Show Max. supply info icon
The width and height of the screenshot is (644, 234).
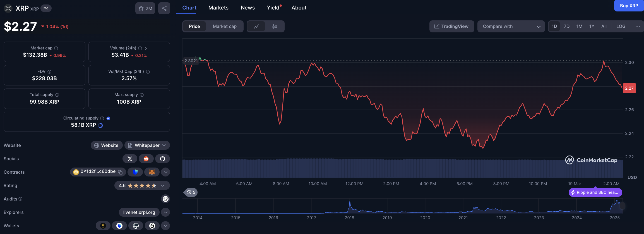pos(142,95)
